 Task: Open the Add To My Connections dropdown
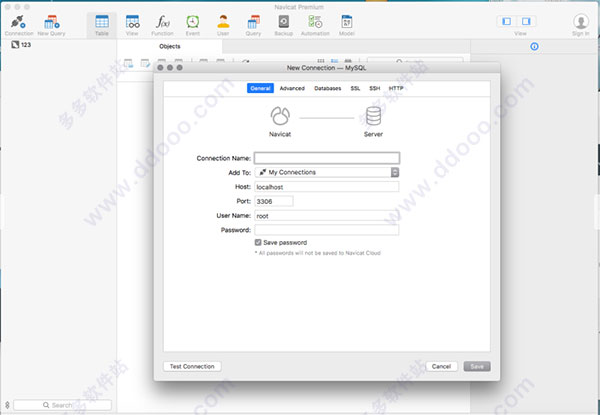(327, 173)
